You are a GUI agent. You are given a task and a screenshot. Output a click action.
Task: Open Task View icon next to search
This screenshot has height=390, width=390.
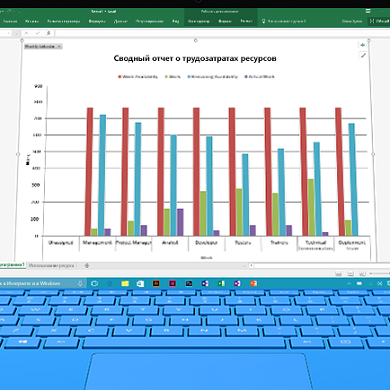(x=95, y=283)
